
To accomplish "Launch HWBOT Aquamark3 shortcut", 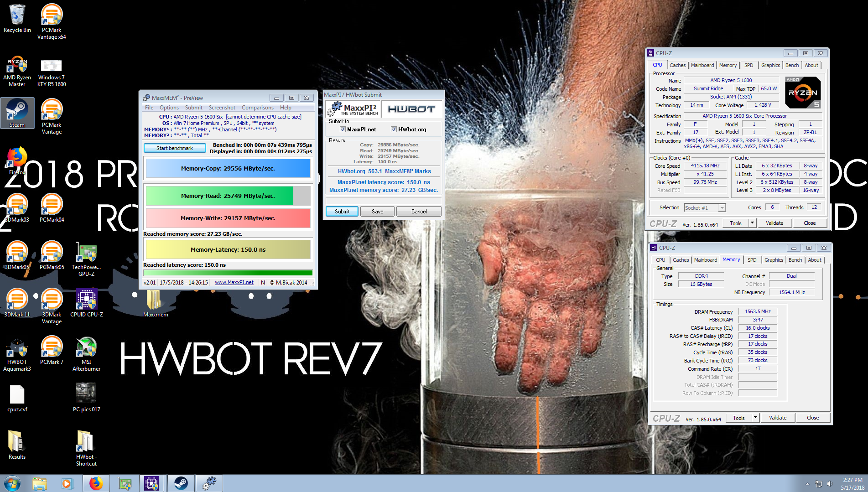I will click(x=17, y=354).
